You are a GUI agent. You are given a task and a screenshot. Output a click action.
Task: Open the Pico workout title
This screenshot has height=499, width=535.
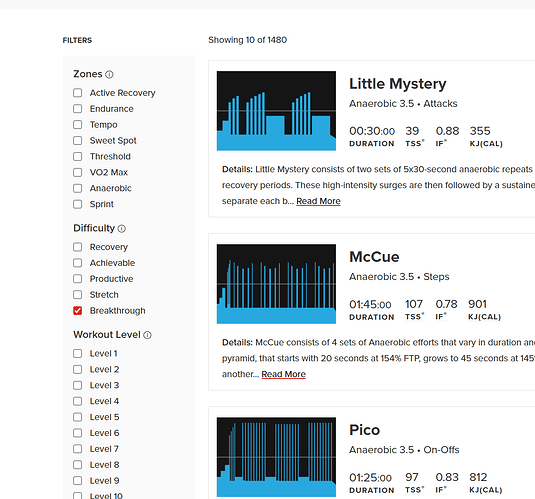pyautogui.click(x=364, y=430)
